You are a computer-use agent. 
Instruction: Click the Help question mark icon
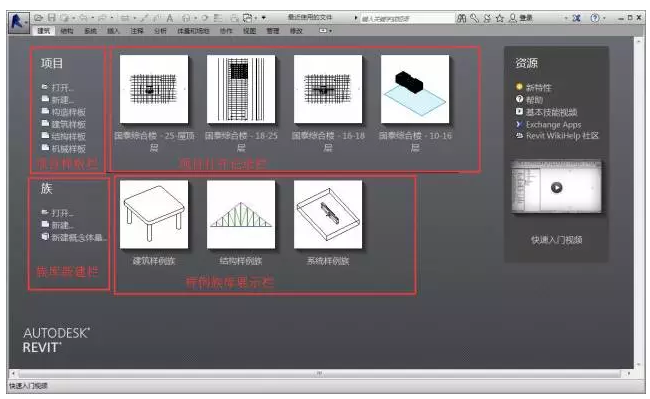(595, 18)
